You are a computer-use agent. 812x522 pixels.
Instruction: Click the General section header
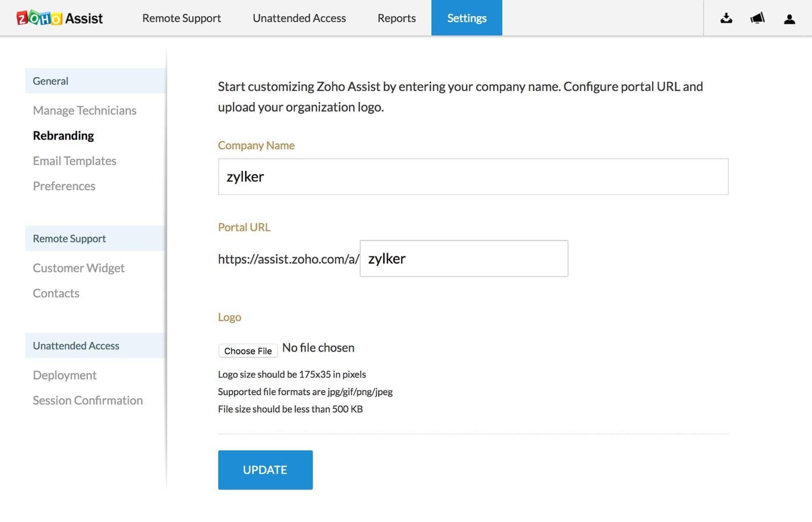click(x=95, y=81)
